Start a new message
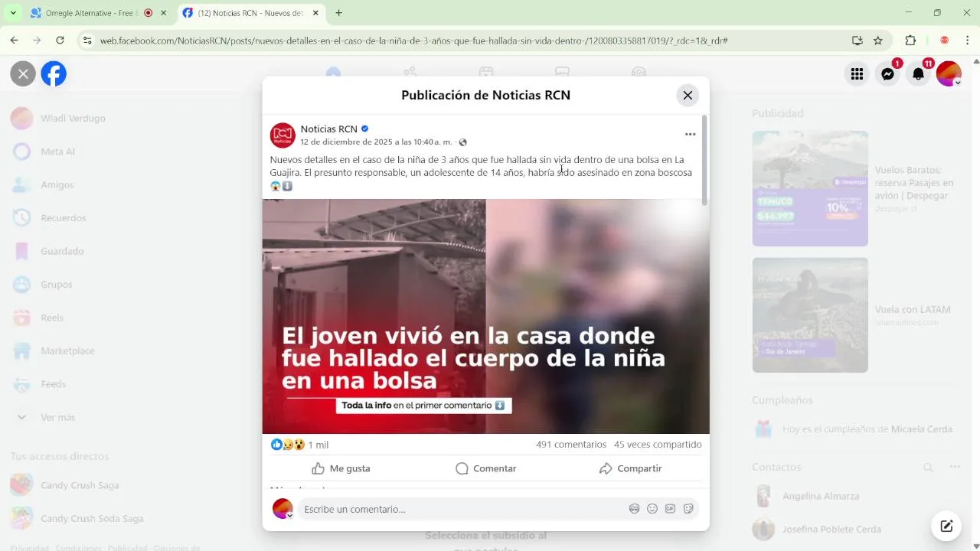 [x=946, y=526]
